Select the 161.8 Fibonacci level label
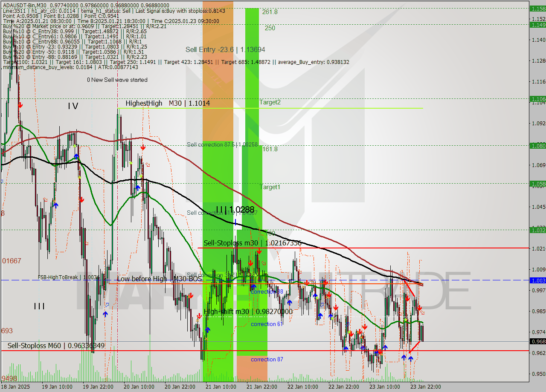This screenshot has width=546, height=392. (270, 149)
